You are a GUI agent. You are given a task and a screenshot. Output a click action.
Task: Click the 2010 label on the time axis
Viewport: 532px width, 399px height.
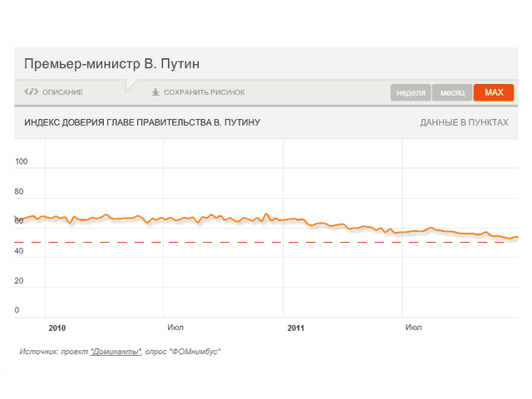coord(57,328)
